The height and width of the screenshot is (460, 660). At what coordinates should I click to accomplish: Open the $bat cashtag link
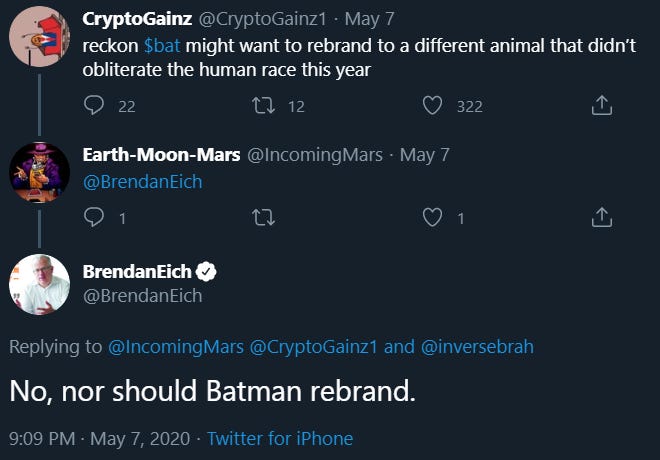point(162,46)
